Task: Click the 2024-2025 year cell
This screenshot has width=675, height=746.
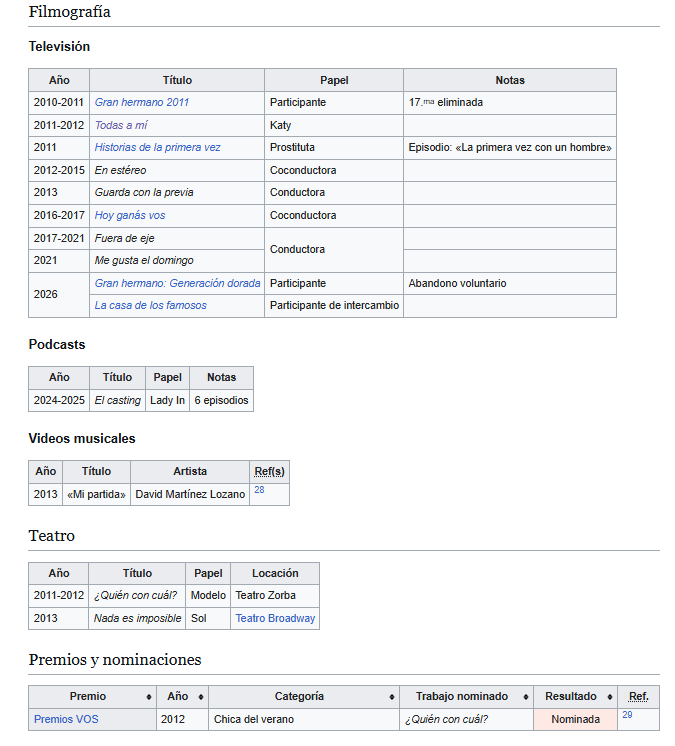Action: click(59, 401)
